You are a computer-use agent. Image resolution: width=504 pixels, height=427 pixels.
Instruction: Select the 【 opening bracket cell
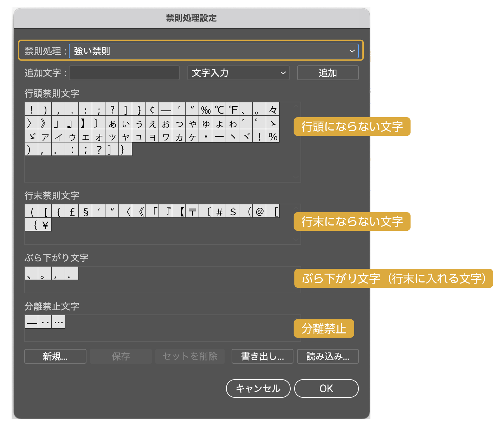coord(179,211)
